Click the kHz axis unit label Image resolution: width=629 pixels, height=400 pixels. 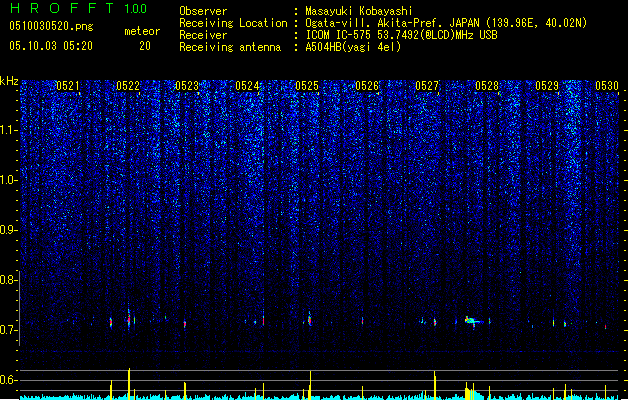coord(9,81)
